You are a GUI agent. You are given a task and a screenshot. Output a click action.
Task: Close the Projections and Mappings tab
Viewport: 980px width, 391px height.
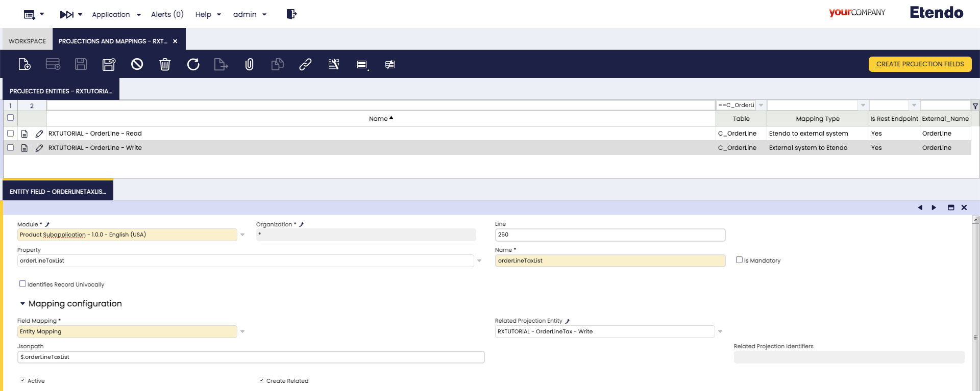[x=175, y=41]
